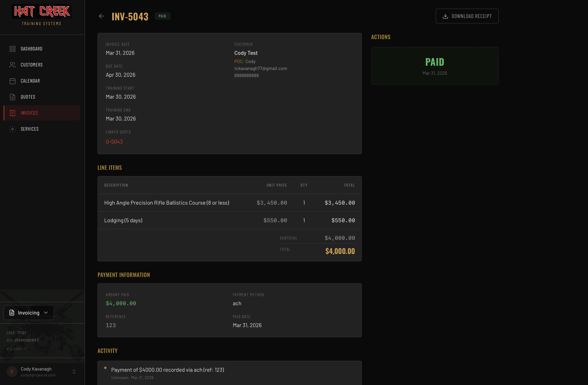Viewport: 588px width, 385px height.
Task: Open linked quote Q-5043
Action: 114,142
